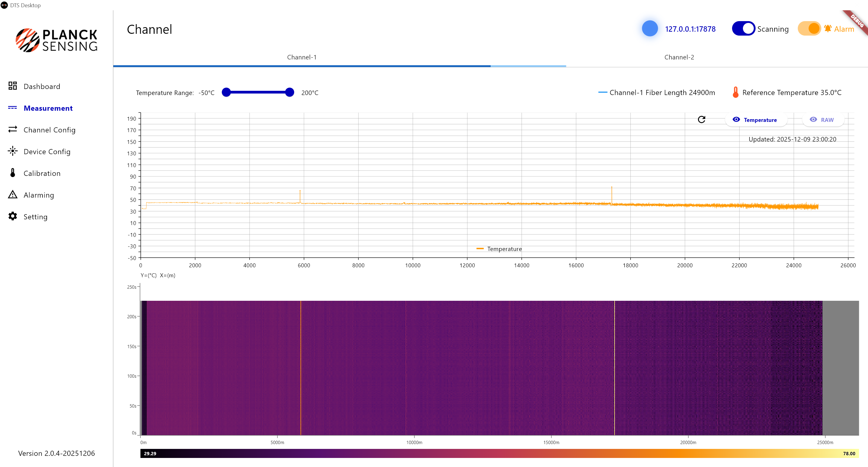Click the Reference Temperature thermometer icon
Screen dimensions: 868x467
click(x=735, y=92)
